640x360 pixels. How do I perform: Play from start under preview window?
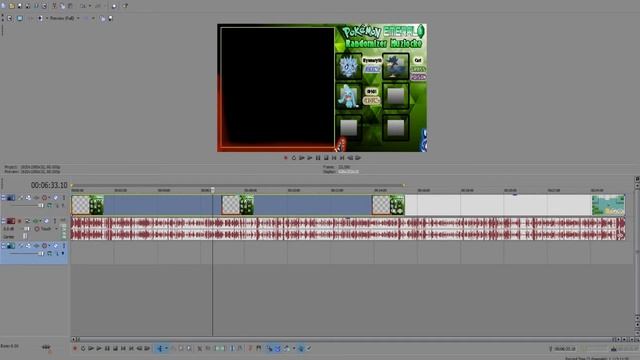click(x=302, y=158)
